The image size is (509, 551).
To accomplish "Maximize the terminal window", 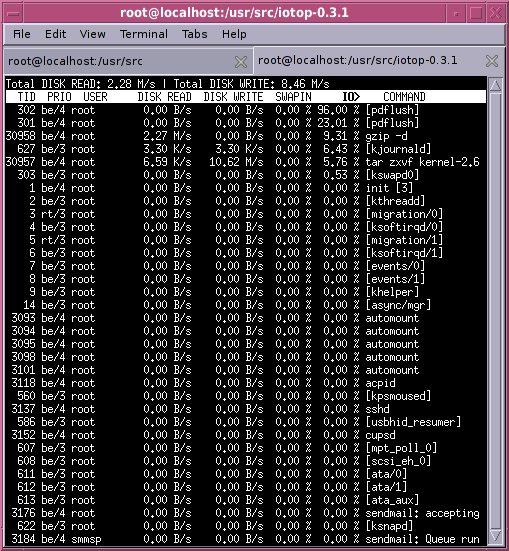I will click(x=476, y=13).
